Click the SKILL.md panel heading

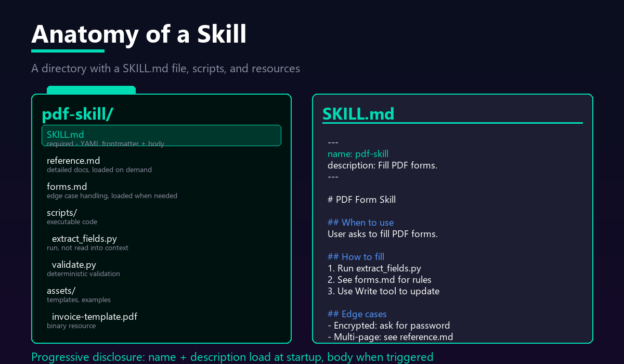coord(358,113)
